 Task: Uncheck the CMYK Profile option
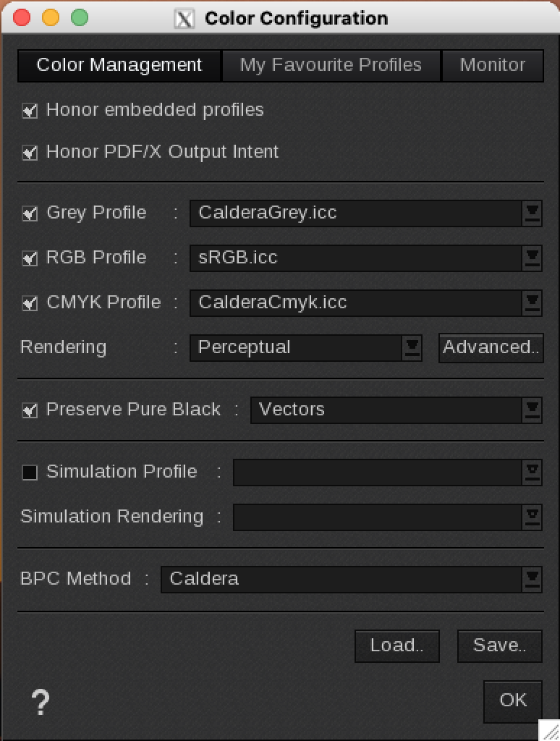tap(30, 303)
